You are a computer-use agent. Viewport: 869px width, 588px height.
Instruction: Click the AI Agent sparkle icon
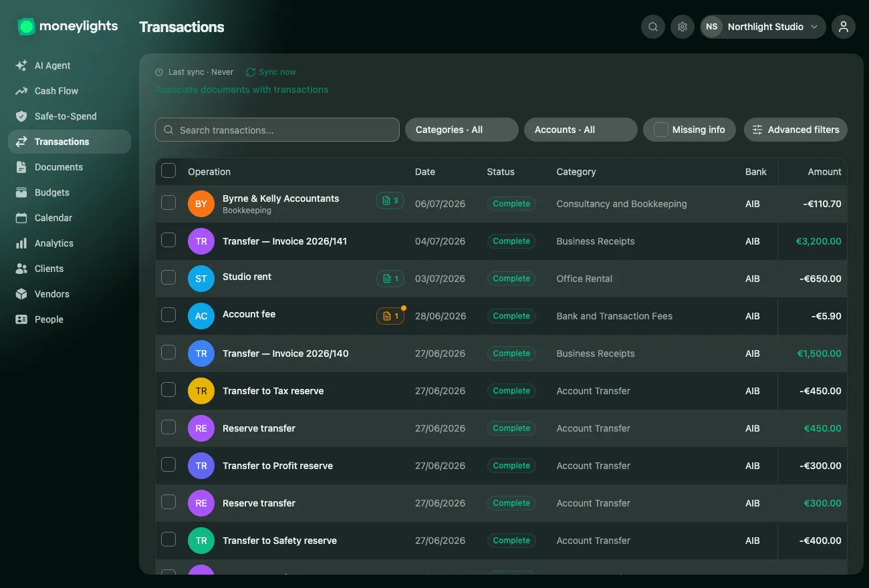coord(21,65)
